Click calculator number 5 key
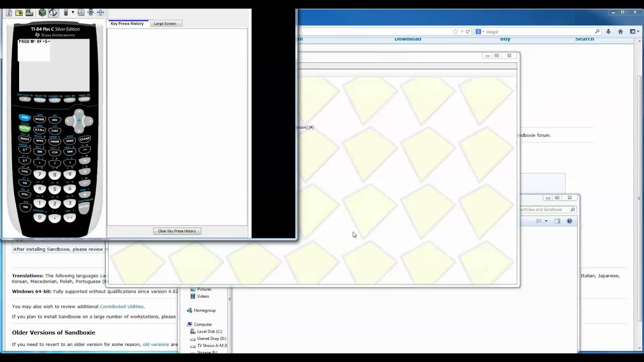The height and width of the screenshot is (362, 644). 55,190
